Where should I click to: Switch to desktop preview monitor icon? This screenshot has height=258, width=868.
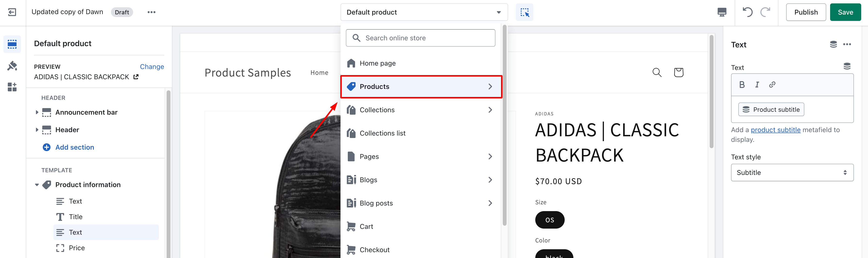pyautogui.click(x=722, y=12)
